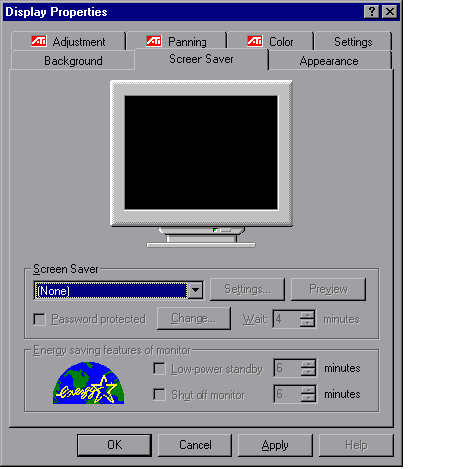Select the Screen Saver tab
This screenshot has height=469, width=469.
coord(201,59)
